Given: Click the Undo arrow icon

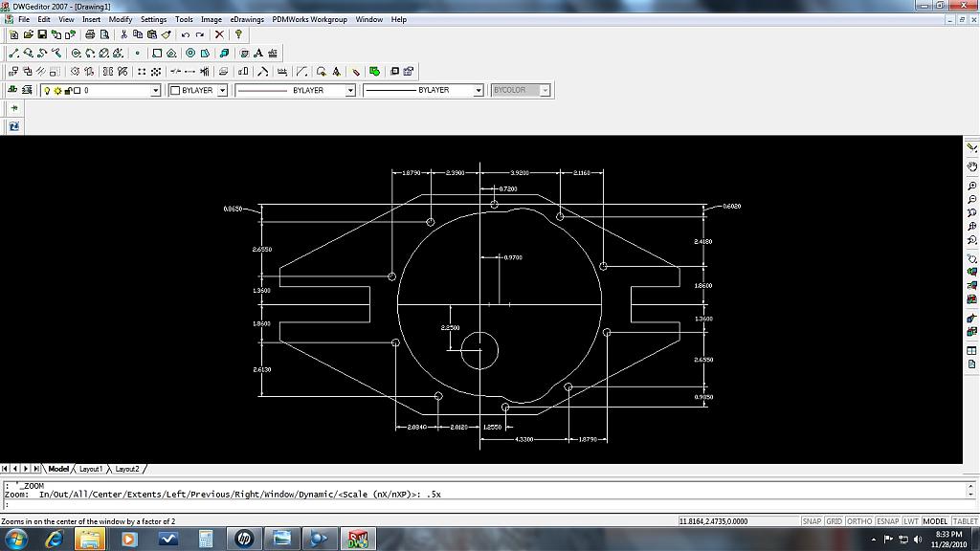Looking at the screenshot, I should pyautogui.click(x=186, y=34).
